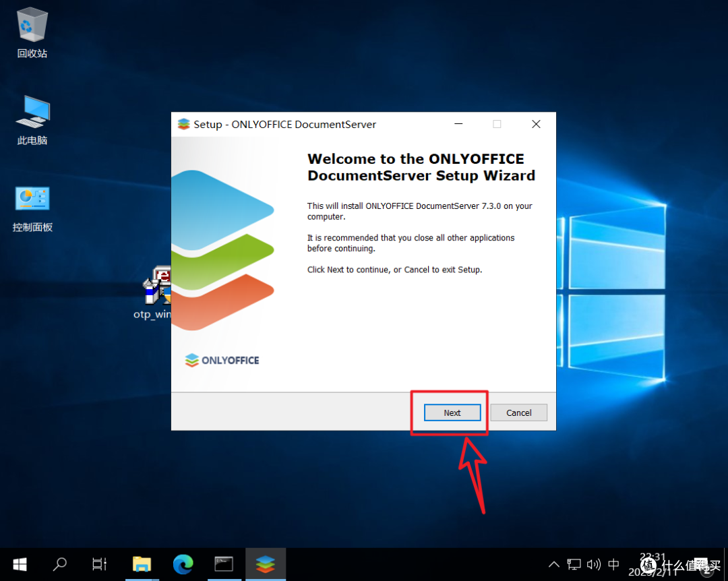This screenshot has width=728, height=581.
Task: Select the Control Panel desktop icon
Action: point(32,208)
